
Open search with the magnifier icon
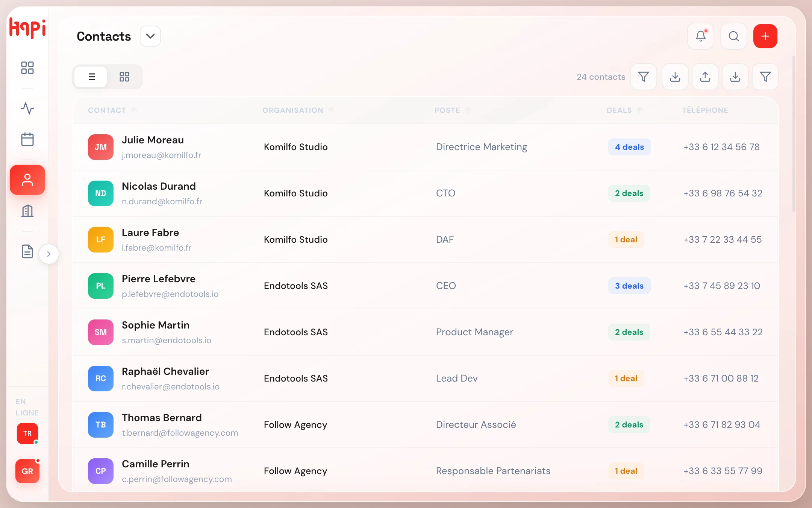[x=734, y=36]
